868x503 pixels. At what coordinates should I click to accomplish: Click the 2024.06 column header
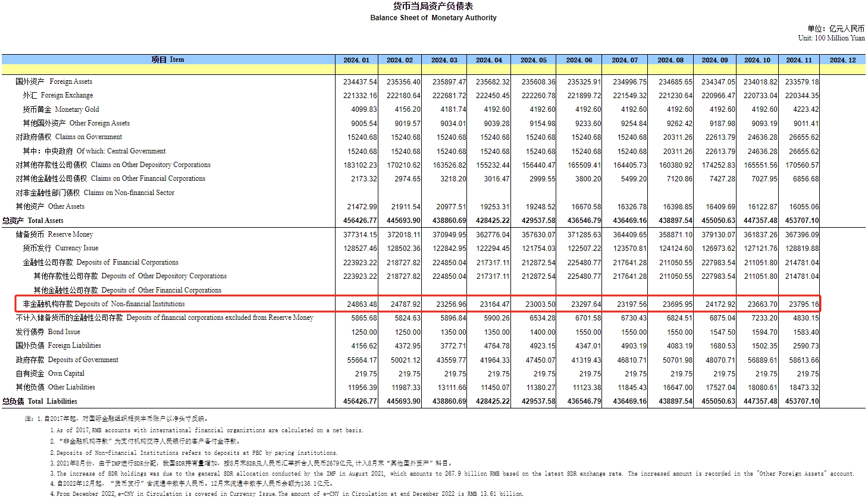pyautogui.click(x=579, y=60)
